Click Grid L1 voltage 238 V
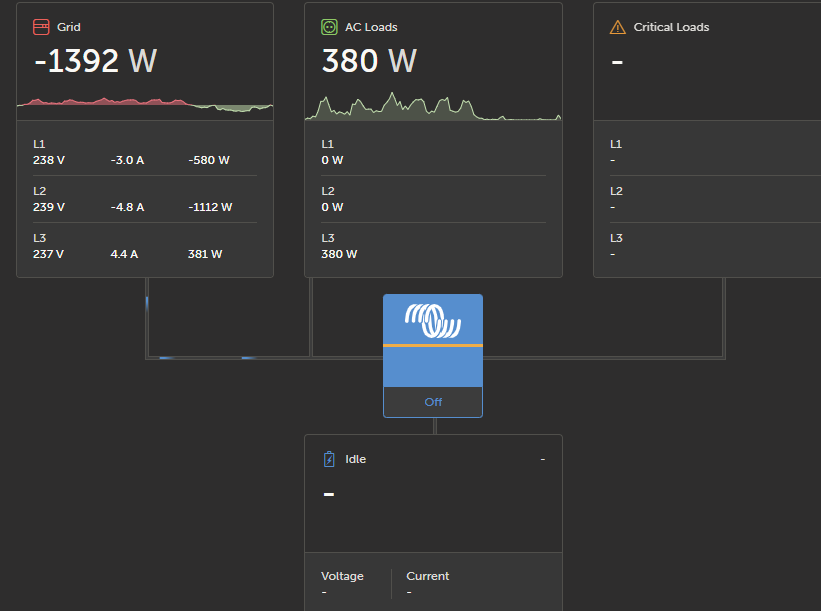Viewport: 821px width, 611px height. click(49, 160)
